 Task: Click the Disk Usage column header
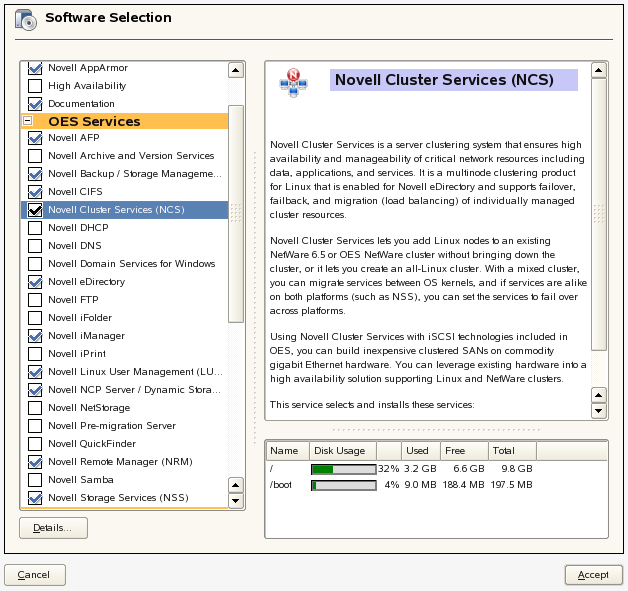pos(343,451)
